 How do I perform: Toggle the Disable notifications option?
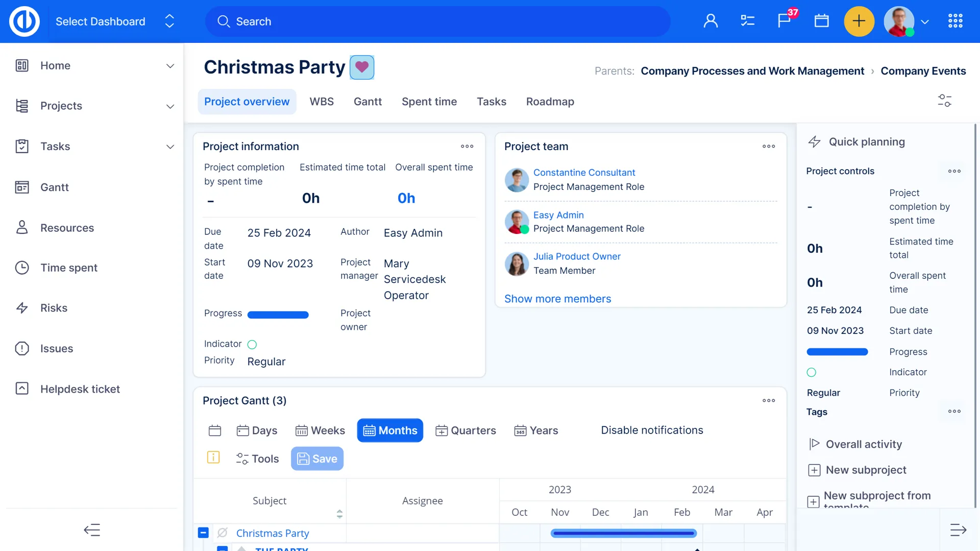coord(652,430)
